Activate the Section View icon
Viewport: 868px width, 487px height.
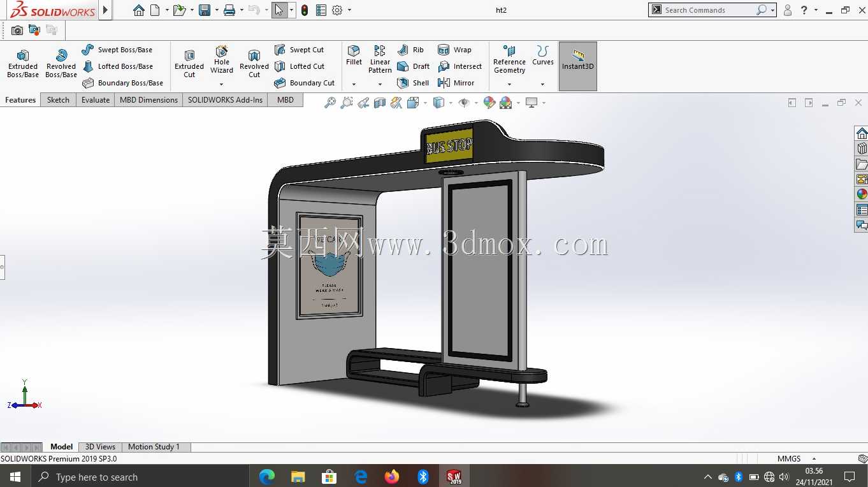[380, 103]
